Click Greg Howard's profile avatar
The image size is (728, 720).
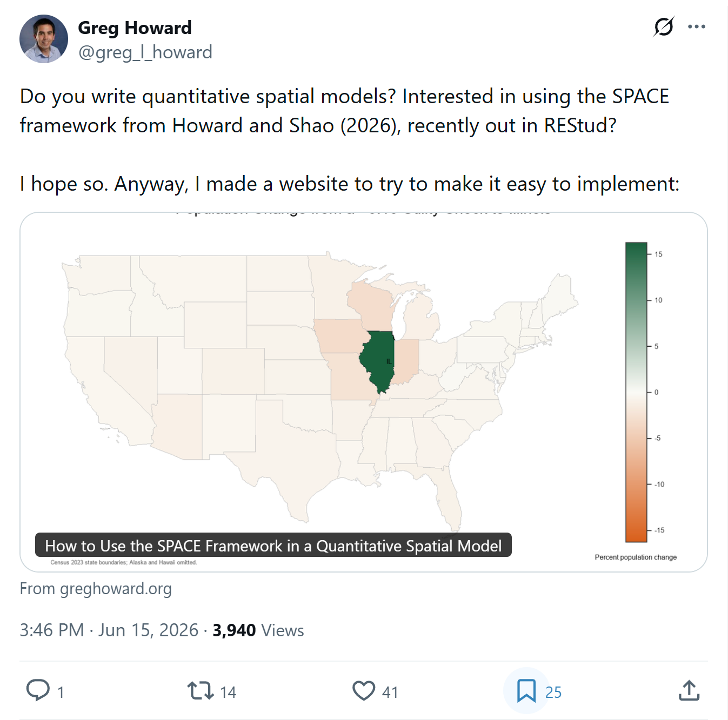tap(44, 39)
